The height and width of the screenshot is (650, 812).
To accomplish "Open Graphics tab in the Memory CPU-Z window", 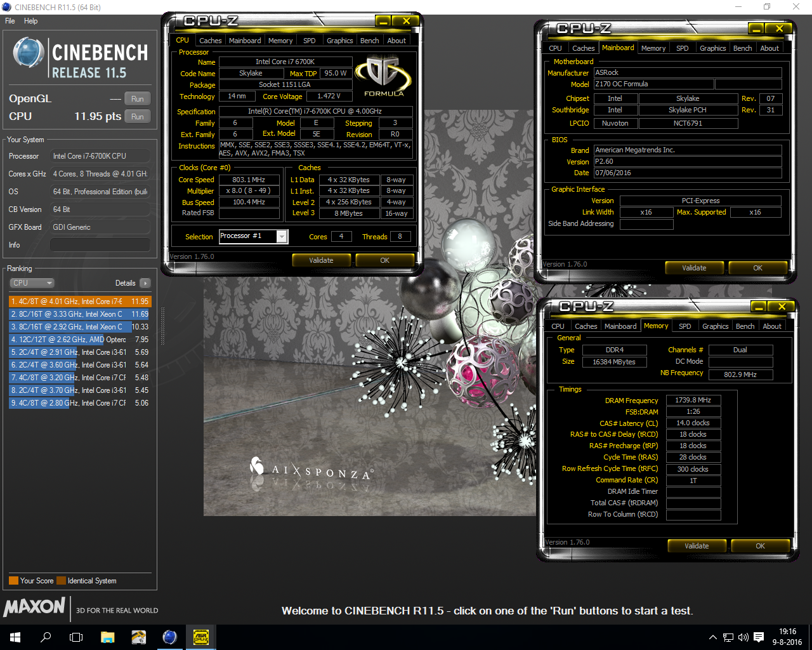I will tap(716, 326).
